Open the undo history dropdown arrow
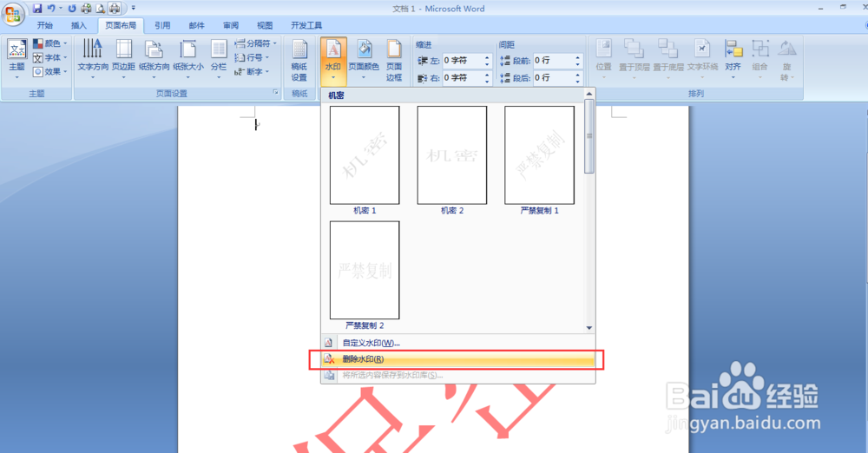Screen dimensions: 868x453 (x=61, y=9)
